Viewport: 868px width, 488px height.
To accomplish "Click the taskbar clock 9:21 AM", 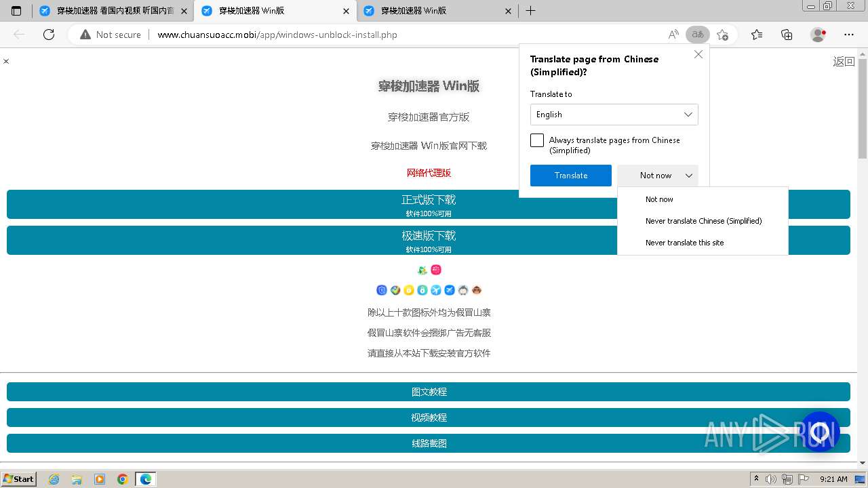I will (833, 479).
